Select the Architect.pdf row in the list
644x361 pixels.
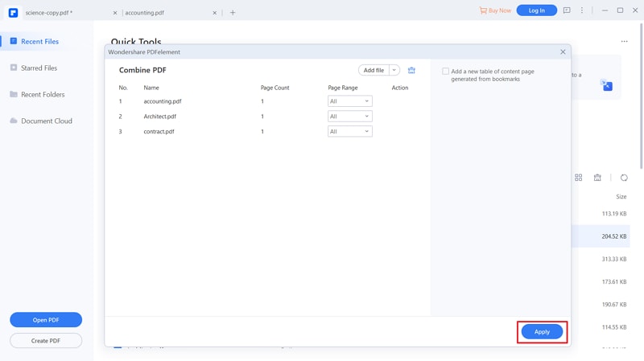267,117
